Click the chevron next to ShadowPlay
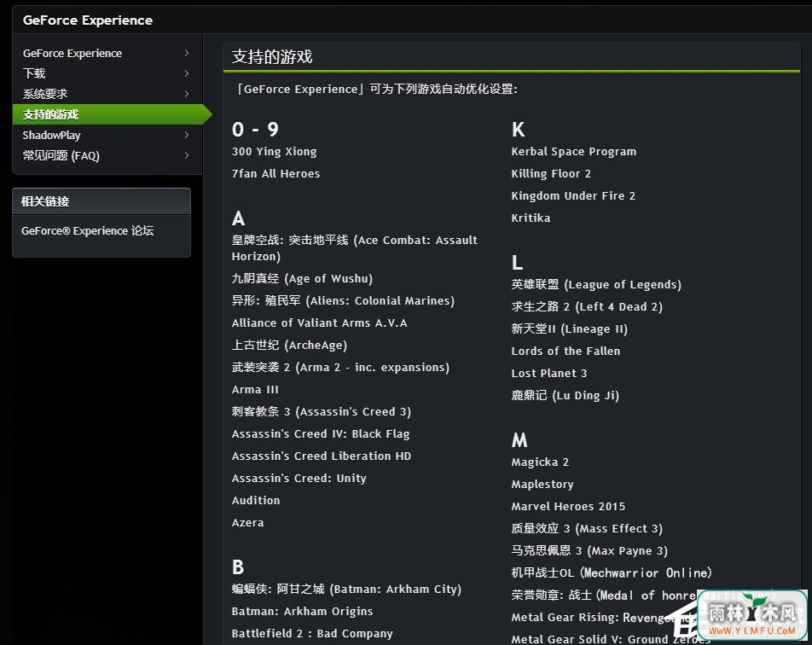 coord(187,135)
